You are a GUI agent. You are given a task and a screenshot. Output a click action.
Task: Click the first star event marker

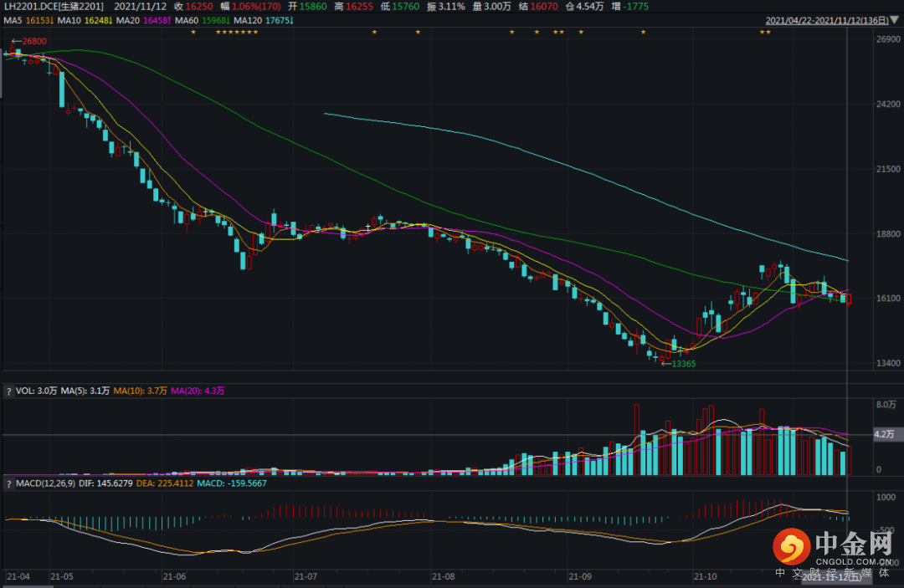tap(193, 33)
